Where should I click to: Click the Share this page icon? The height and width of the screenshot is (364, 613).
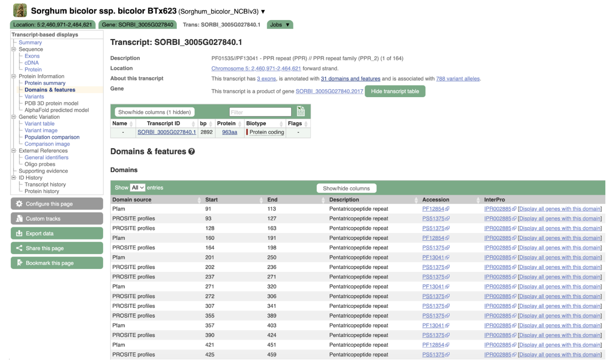(x=19, y=248)
